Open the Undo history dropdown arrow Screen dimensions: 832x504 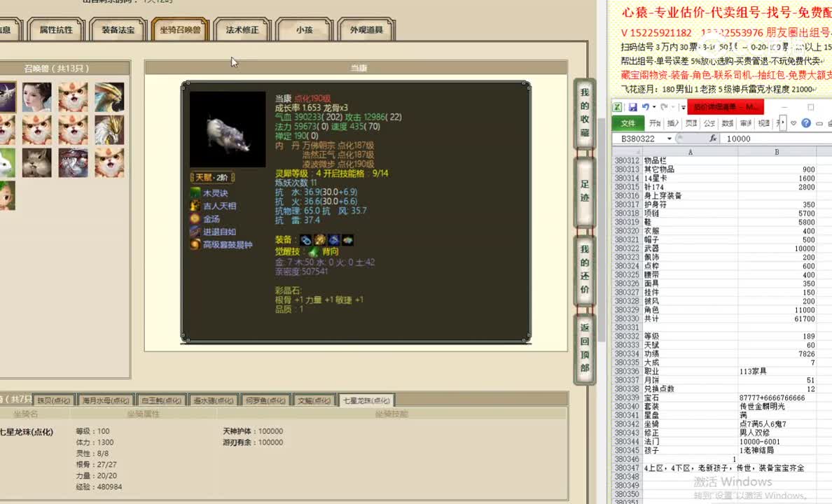(653, 106)
